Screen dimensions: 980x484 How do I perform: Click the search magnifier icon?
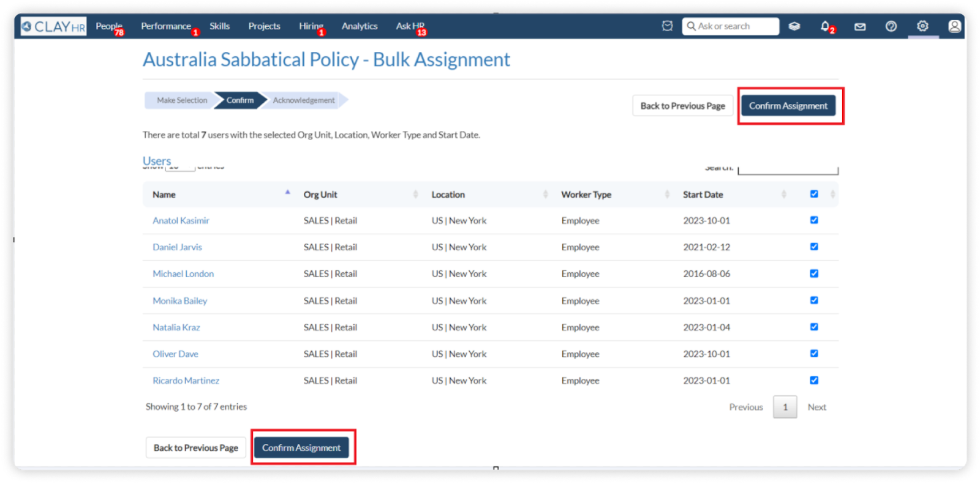pyautogui.click(x=691, y=26)
